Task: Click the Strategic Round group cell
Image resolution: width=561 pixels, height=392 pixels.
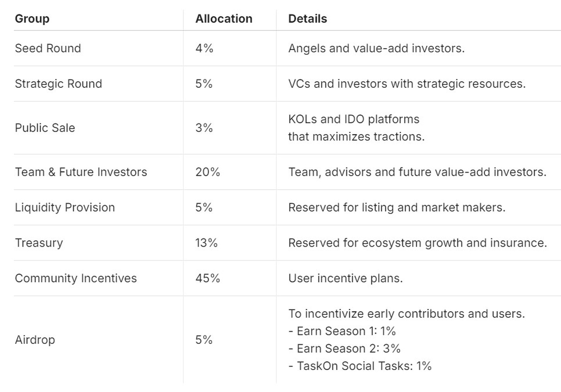Action: pos(58,84)
